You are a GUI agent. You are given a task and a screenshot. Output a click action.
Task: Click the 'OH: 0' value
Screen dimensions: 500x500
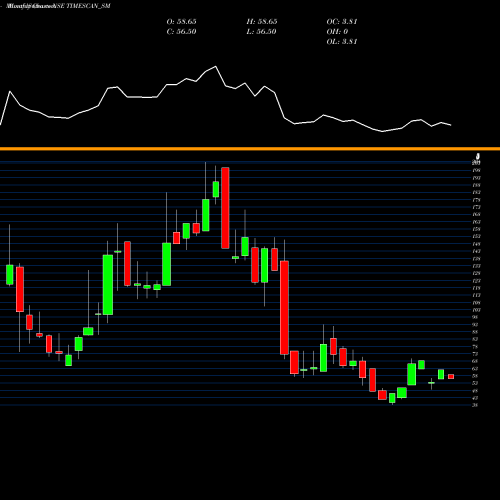[337, 32]
